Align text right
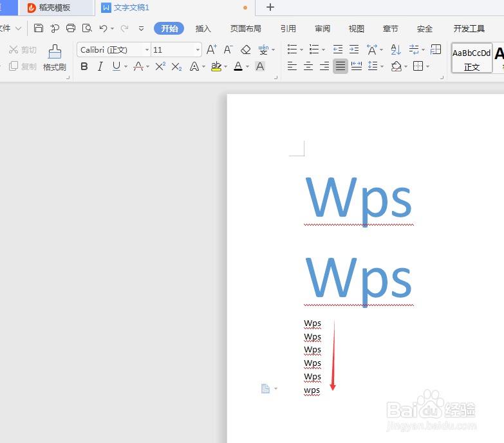This screenshot has height=443, width=504. [324, 66]
